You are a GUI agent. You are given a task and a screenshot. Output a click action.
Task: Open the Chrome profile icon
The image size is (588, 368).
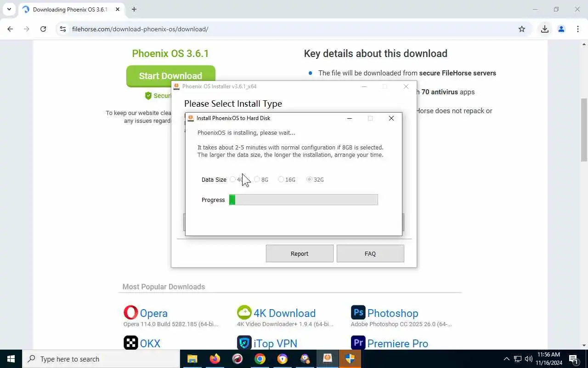point(561,29)
